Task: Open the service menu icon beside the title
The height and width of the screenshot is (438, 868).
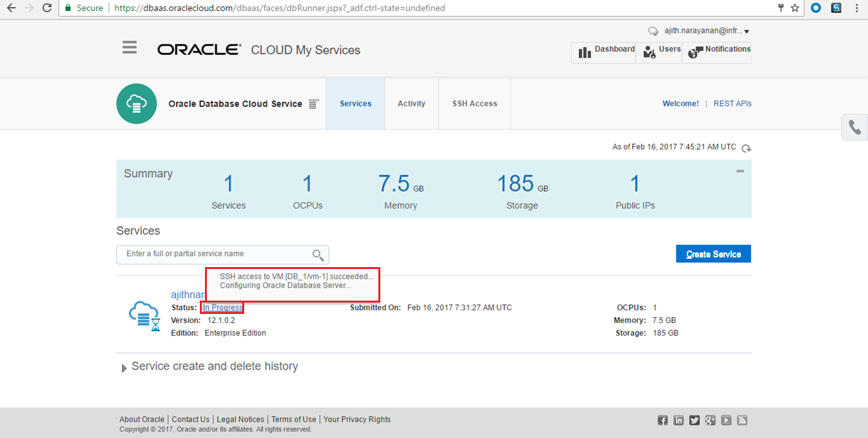Action: [313, 104]
